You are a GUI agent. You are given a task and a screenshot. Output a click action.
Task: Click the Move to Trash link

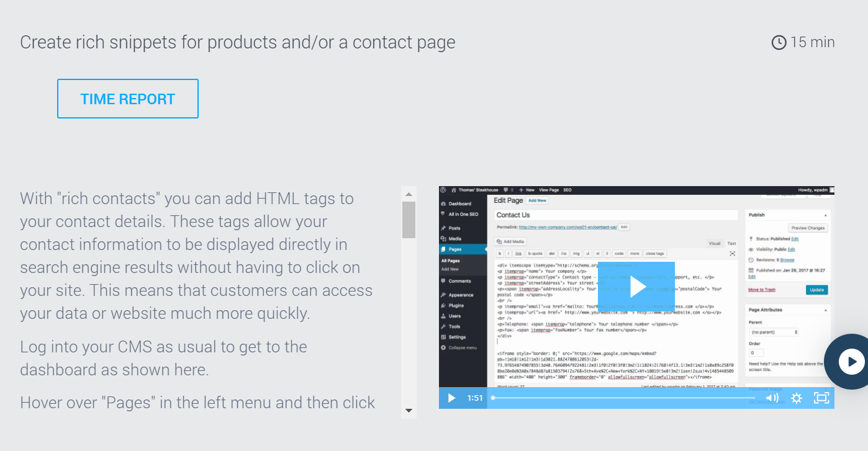pos(762,290)
